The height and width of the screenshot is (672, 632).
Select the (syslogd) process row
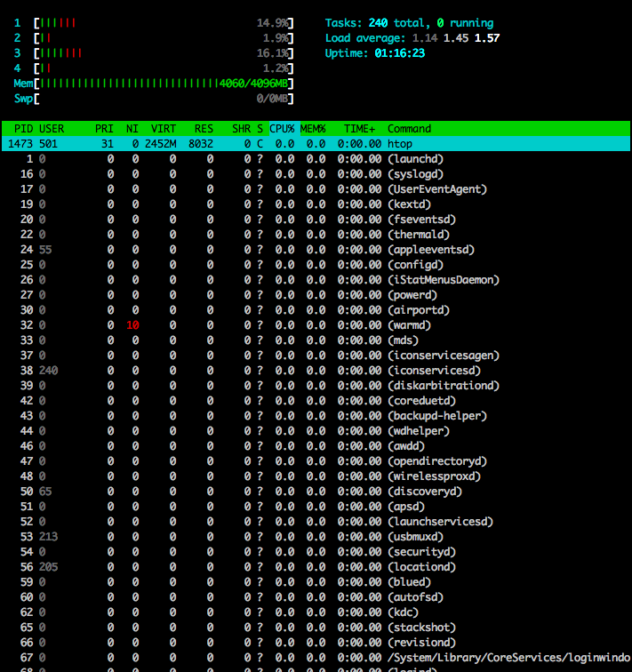(316, 174)
